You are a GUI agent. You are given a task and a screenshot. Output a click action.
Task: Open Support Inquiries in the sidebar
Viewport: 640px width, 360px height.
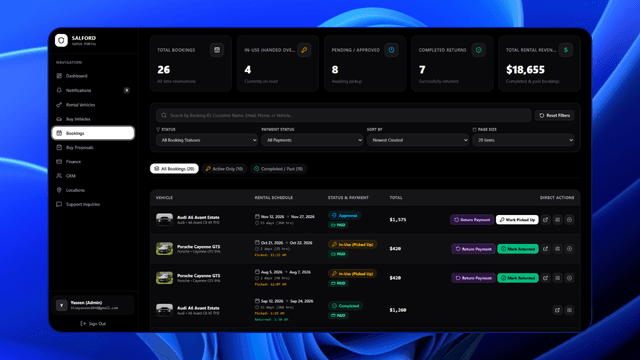93,204
